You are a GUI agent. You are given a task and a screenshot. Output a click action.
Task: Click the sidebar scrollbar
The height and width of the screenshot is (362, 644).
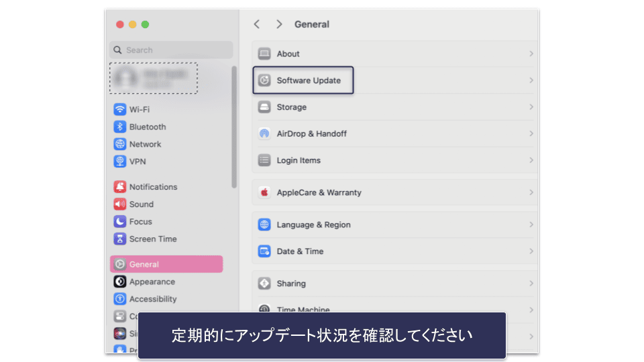point(234,127)
